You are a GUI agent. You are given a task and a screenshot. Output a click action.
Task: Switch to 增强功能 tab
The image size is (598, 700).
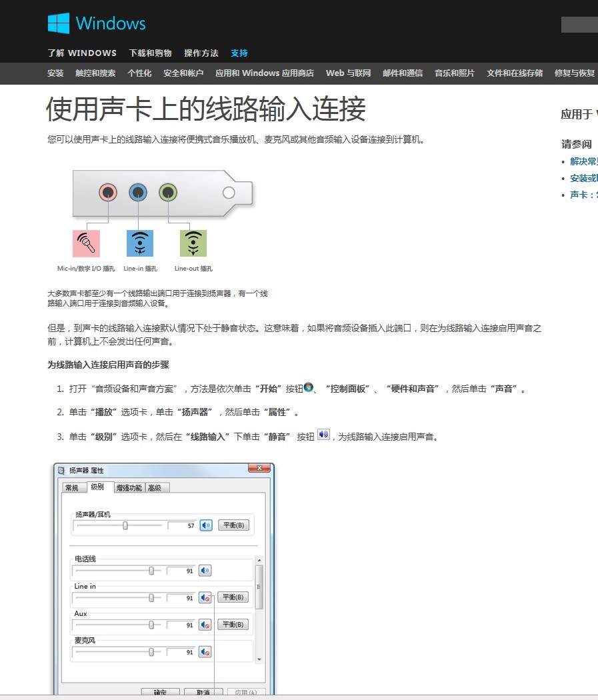click(x=129, y=488)
